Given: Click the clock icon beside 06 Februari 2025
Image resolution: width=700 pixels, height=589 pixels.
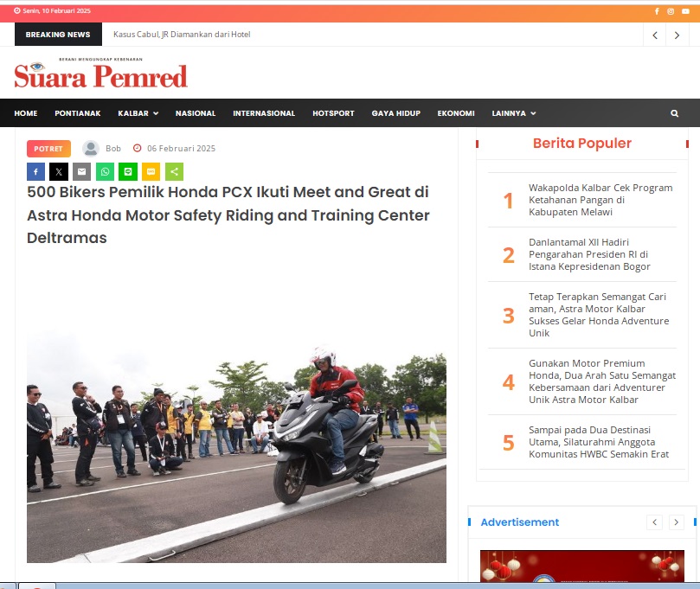Looking at the screenshot, I should coord(138,148).
